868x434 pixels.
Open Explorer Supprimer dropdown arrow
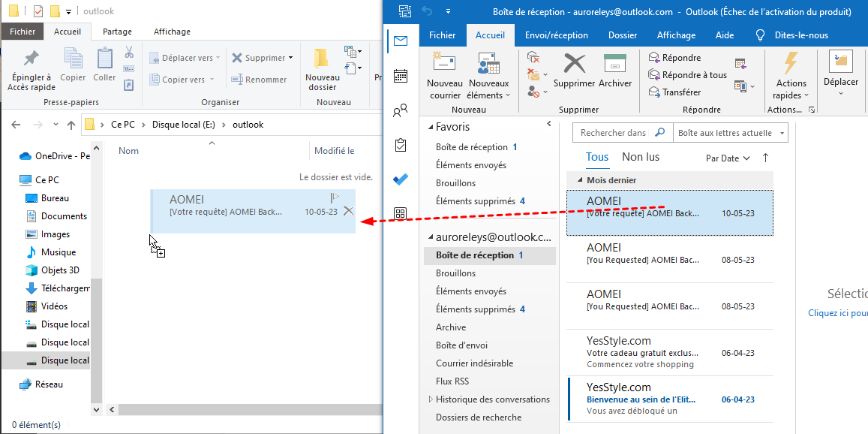[290, 58]
